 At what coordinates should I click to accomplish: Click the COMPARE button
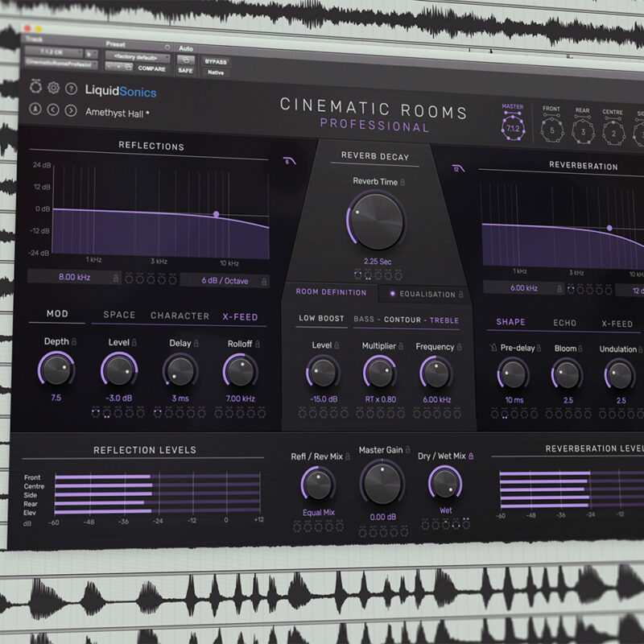(151, 68)
